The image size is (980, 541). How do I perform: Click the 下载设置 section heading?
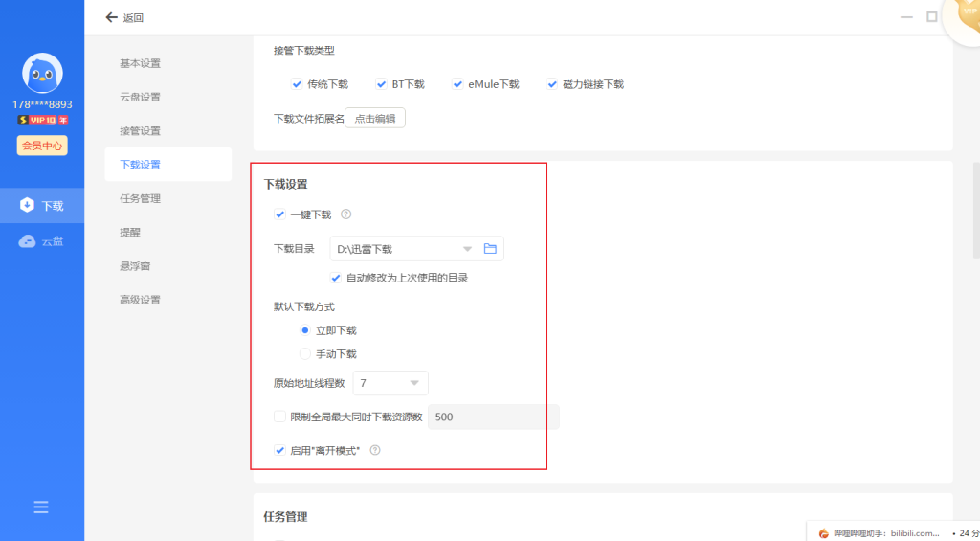[285, 184]
